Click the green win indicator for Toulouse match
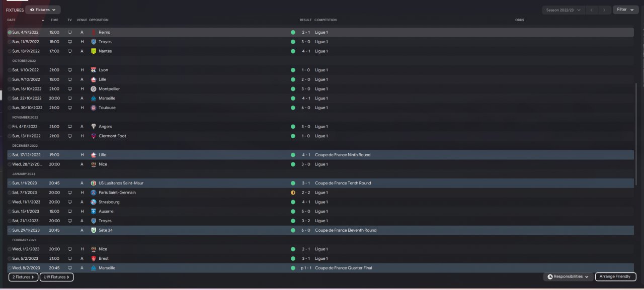The height and width of the screenshot is (290, 644). pyautogui.click(x=293, y=108)
